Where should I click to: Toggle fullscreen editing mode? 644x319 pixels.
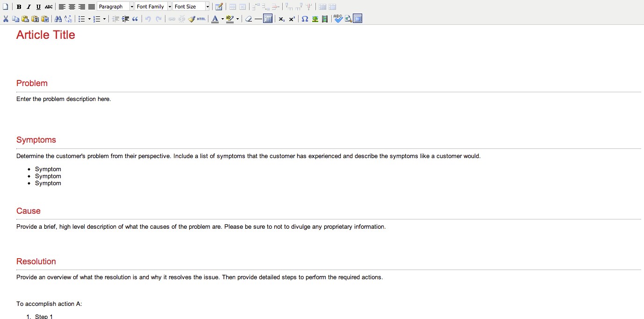click(x=358, y=19)
